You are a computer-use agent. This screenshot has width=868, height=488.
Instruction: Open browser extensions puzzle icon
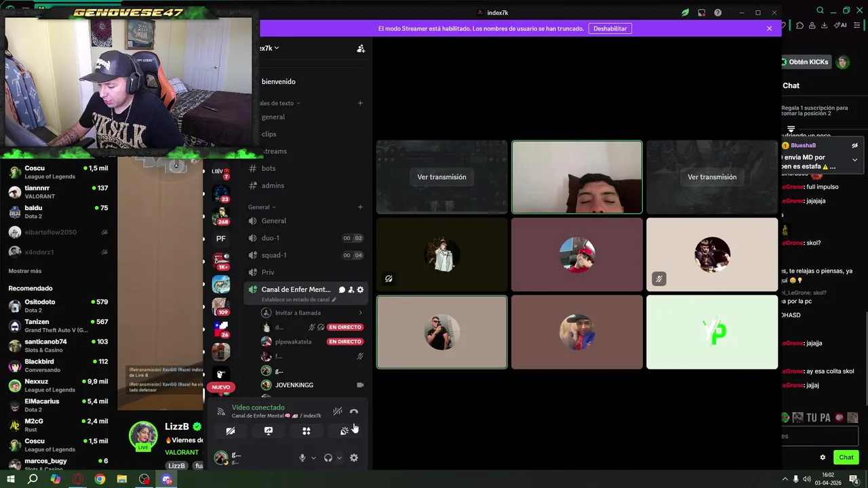pos(800,25)
